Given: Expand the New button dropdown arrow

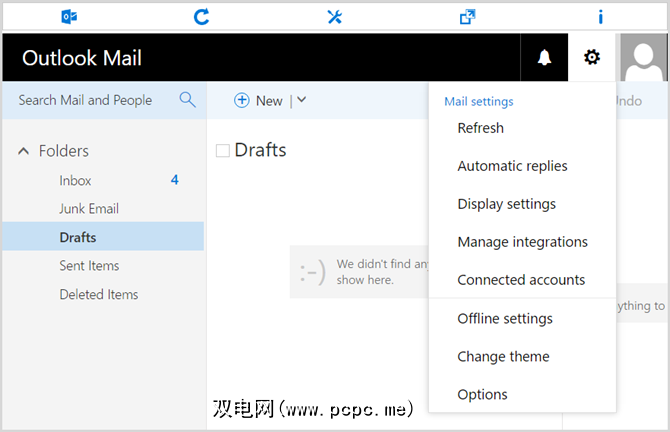Looking at the screenshot, I should (301, 100).
